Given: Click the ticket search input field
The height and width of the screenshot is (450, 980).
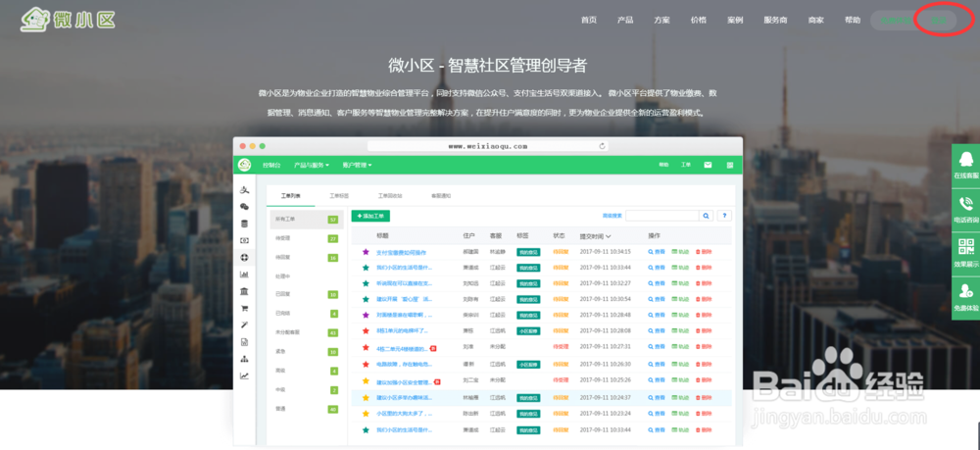Looking at the screenshot, I should pyautogui.click(x=661, y=216).
